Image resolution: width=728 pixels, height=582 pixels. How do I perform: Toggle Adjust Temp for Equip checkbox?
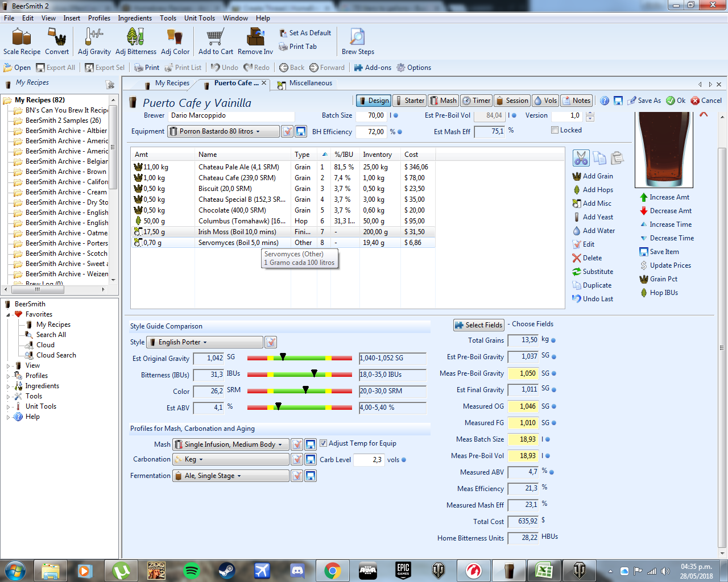(323, 443)
